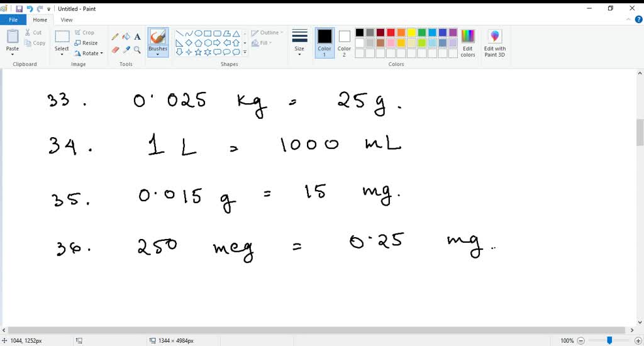Open the shape Outline dropdown
The image size is (644, 346).
point(267,33)
